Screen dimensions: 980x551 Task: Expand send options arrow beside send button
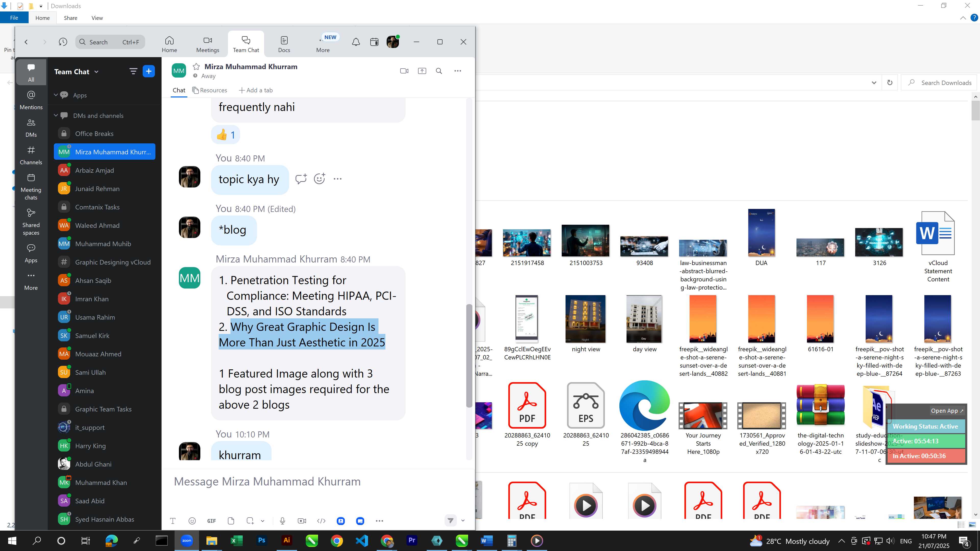pos(463,521)
